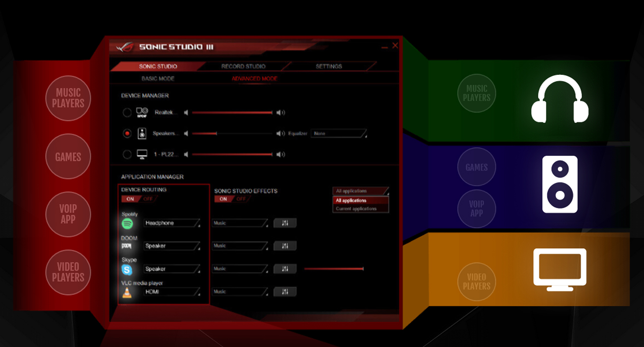Click the Skype app icon

127,270
